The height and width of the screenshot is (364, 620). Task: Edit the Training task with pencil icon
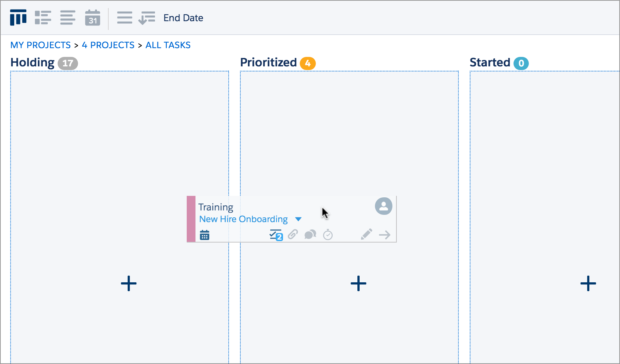pyautogui.click(x=367, y=234)
